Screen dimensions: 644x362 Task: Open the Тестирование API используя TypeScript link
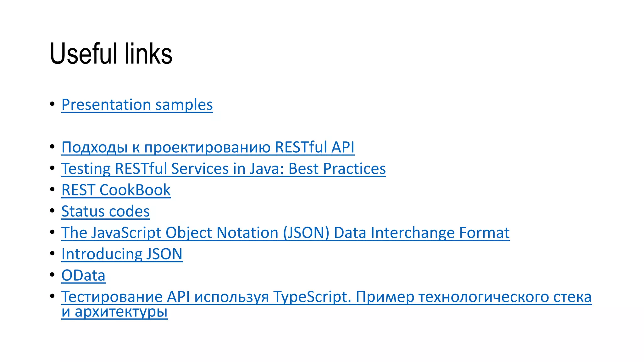(326, 297)
